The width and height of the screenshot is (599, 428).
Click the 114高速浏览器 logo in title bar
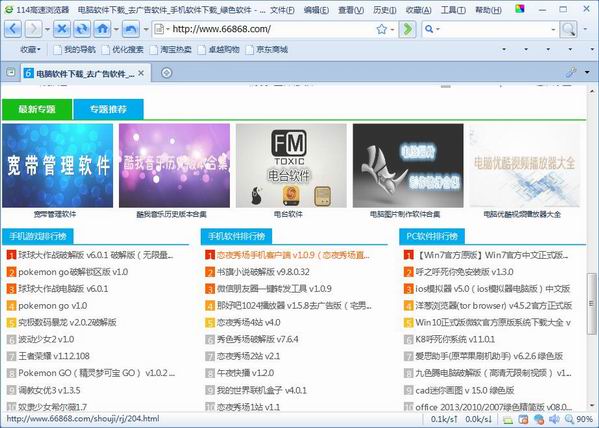pyautogui.click(x=8, y=10)
